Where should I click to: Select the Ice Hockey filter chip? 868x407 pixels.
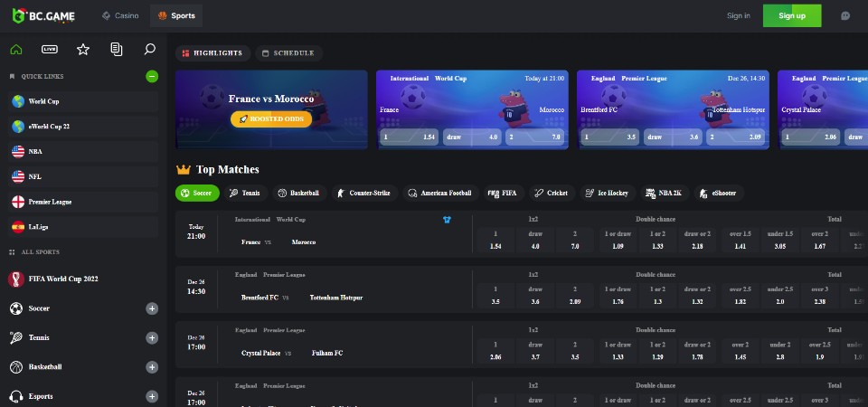(608, 194)
